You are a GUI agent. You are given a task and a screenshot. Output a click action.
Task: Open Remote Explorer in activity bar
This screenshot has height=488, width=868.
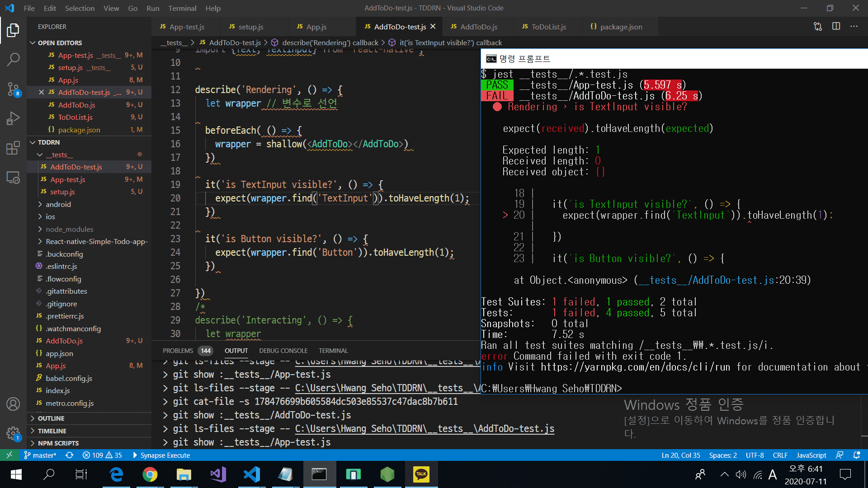pos(13,178)
